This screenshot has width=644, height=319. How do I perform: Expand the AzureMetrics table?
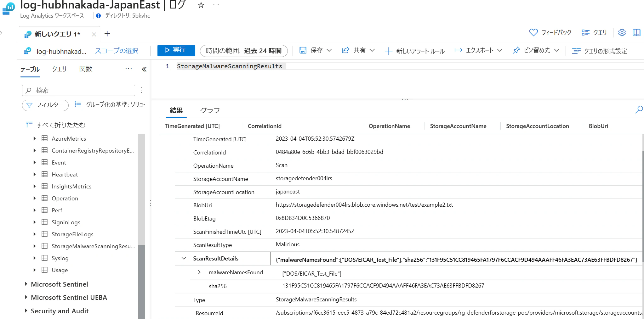click(x=34, y=138)
